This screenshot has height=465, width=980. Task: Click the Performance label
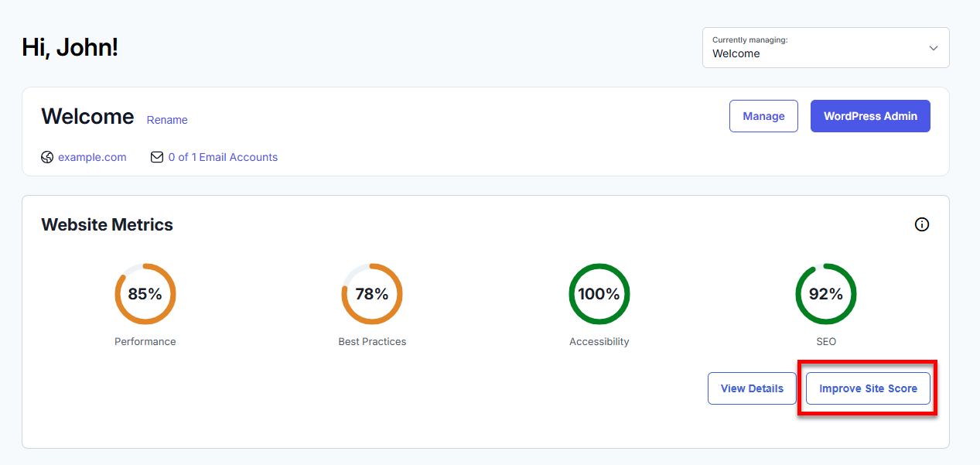pos(145,341)
